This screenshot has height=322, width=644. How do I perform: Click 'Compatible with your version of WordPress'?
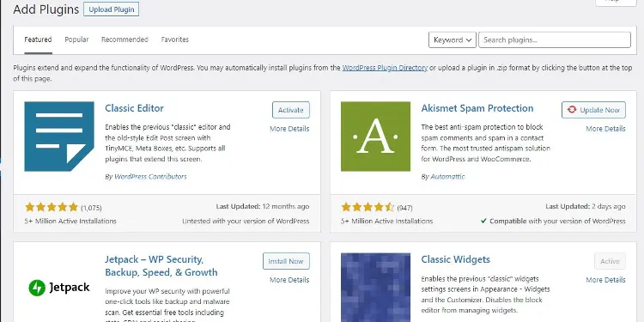pos(553,221)
